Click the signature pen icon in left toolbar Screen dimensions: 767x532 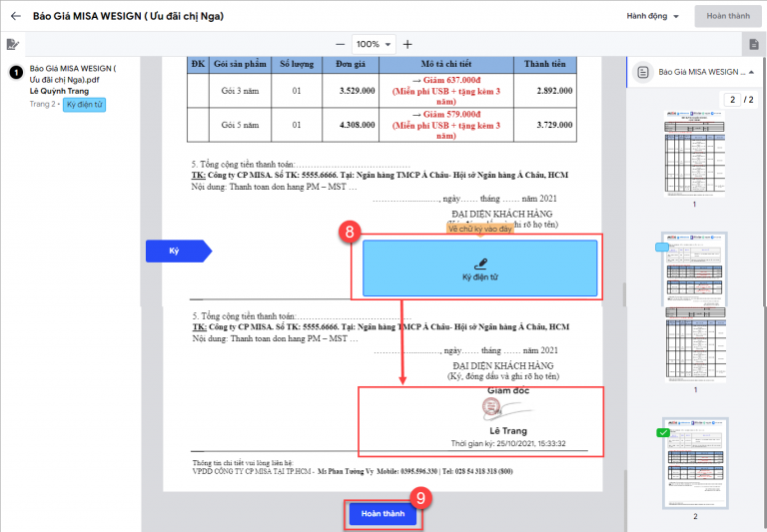[x=12, y=45]
